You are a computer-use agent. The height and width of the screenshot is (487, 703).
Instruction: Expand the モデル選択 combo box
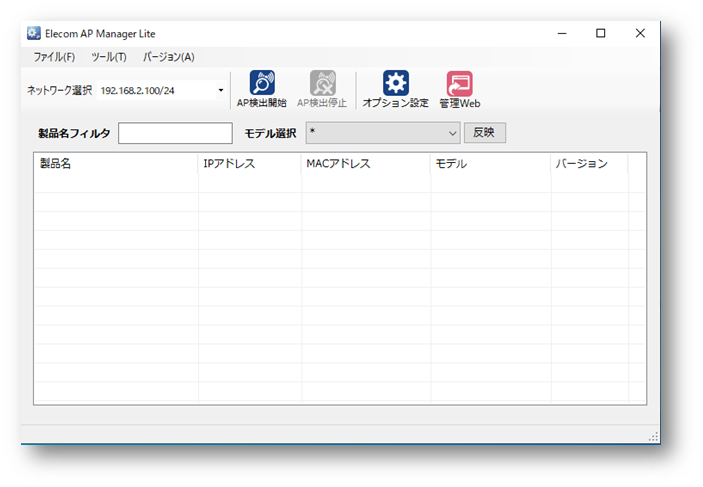click(383, 133)
